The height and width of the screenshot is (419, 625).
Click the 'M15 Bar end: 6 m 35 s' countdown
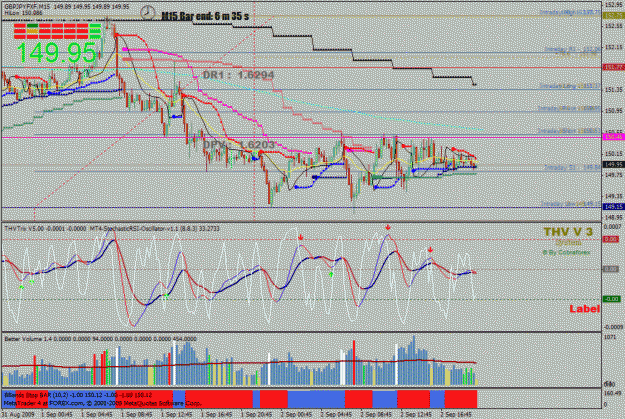pos(205,16)
